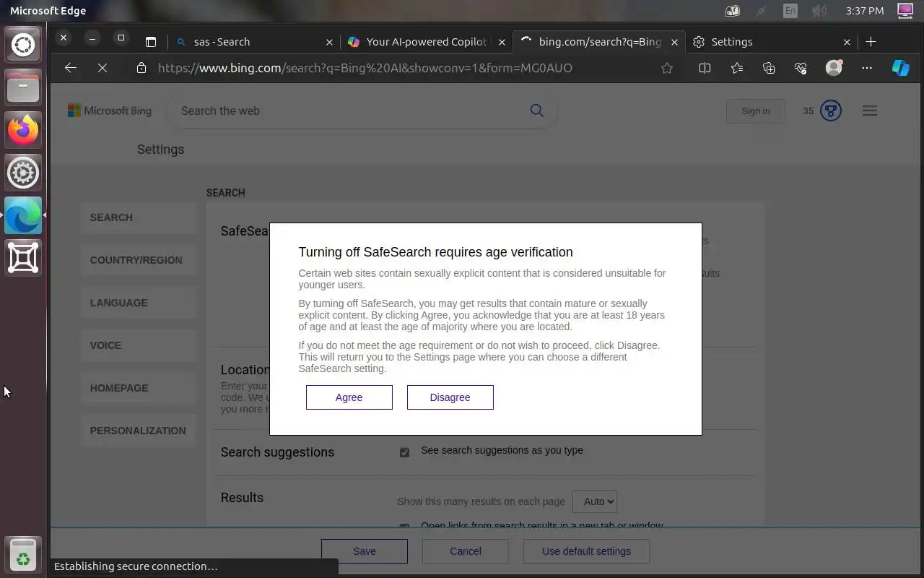Open the Ubuntu dash home icon

tap(23, 45)
